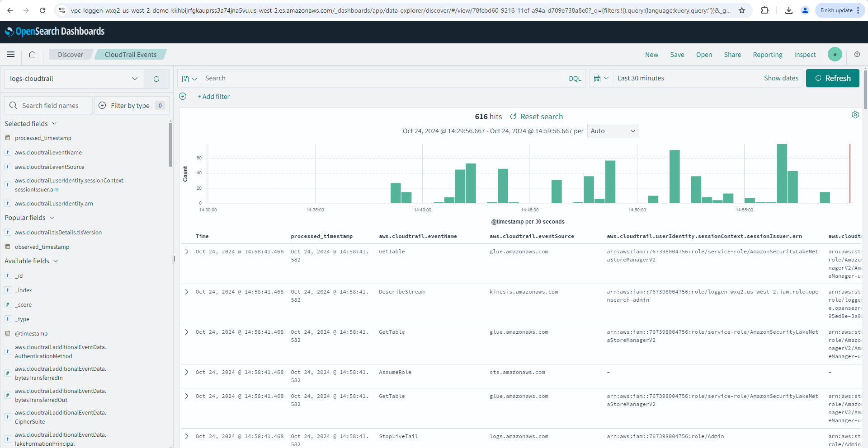
Task: Click the observed_timestamp date icon
Action: (x=8, y=247)
